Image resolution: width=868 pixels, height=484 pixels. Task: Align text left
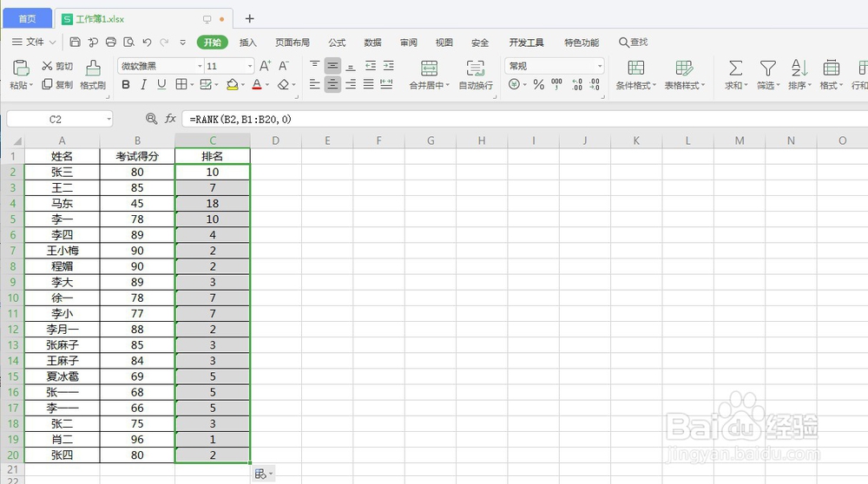click(x=314, y=84)
